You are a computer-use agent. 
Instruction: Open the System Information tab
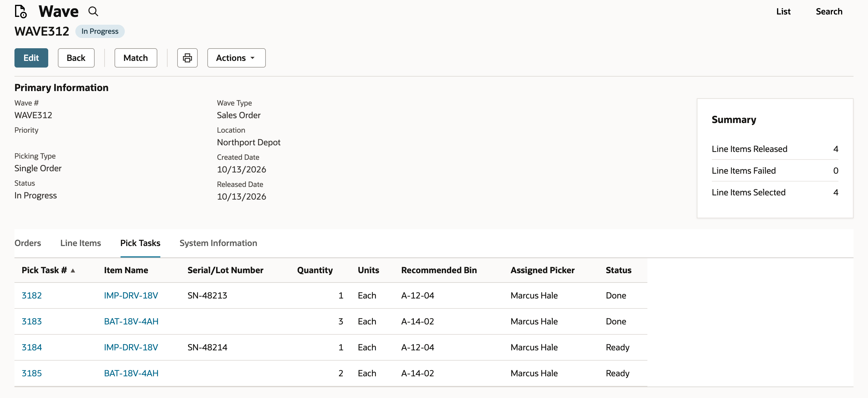[218, 243]
